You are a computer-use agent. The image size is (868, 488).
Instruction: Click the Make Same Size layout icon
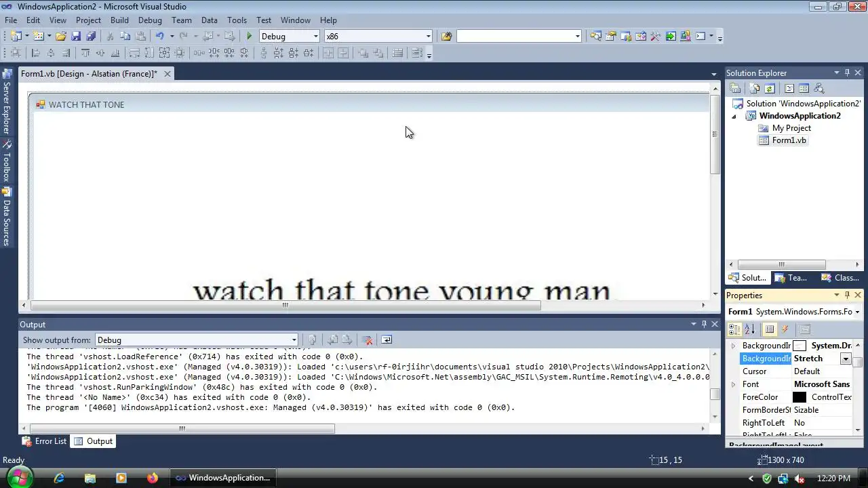165,53
